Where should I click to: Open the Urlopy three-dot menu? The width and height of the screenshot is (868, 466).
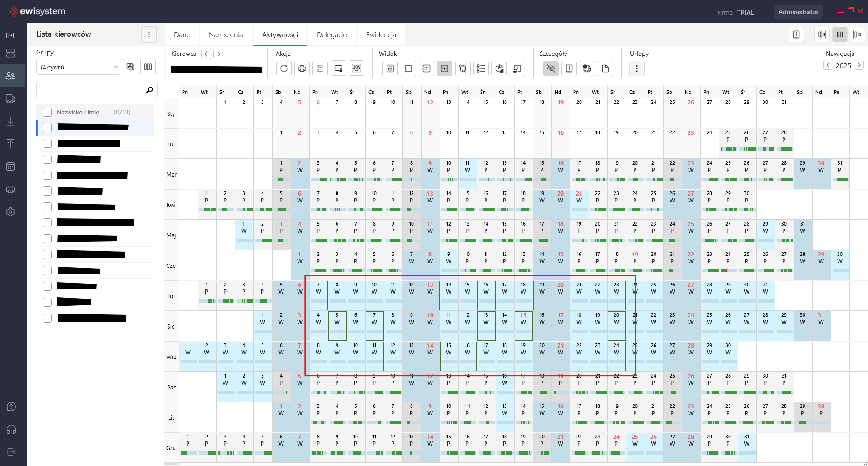[x=637, y=69]
